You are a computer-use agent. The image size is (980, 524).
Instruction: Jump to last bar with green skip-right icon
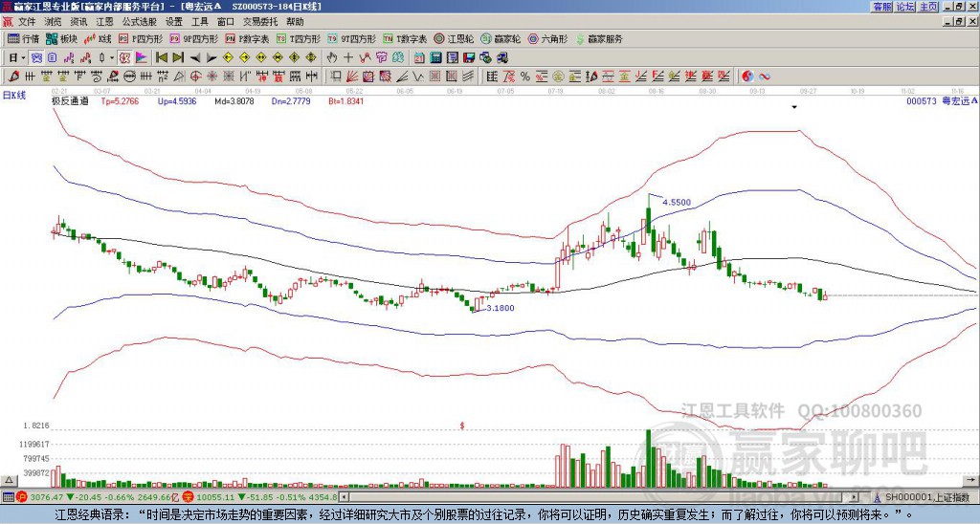[x=177, y=58]
